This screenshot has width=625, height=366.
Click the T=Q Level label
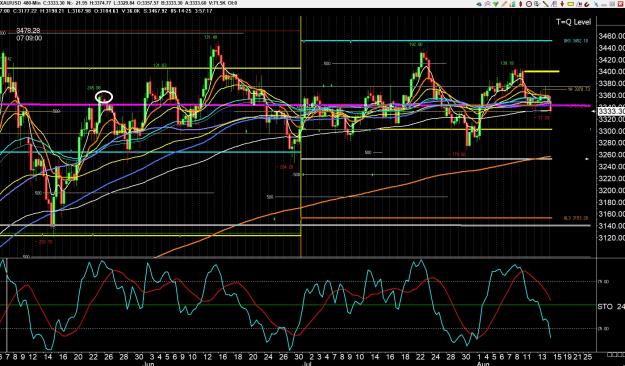tap(573, 22)
